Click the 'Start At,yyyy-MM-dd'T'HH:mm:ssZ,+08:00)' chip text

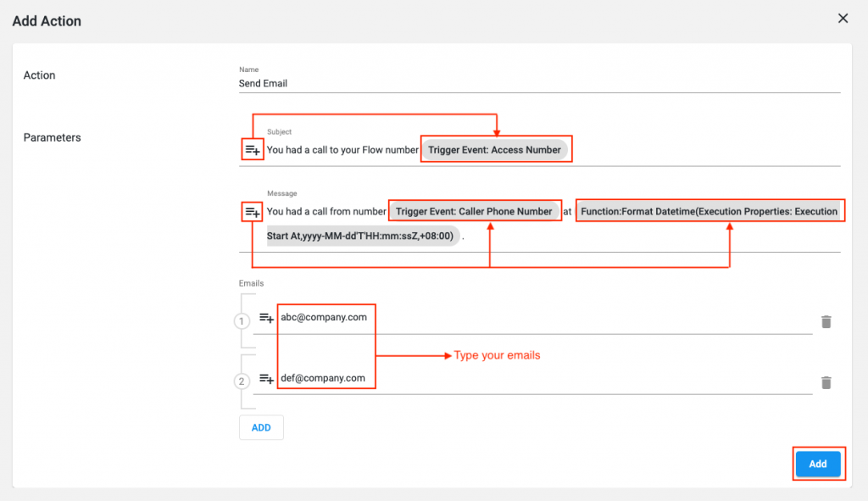coord(360,236)
